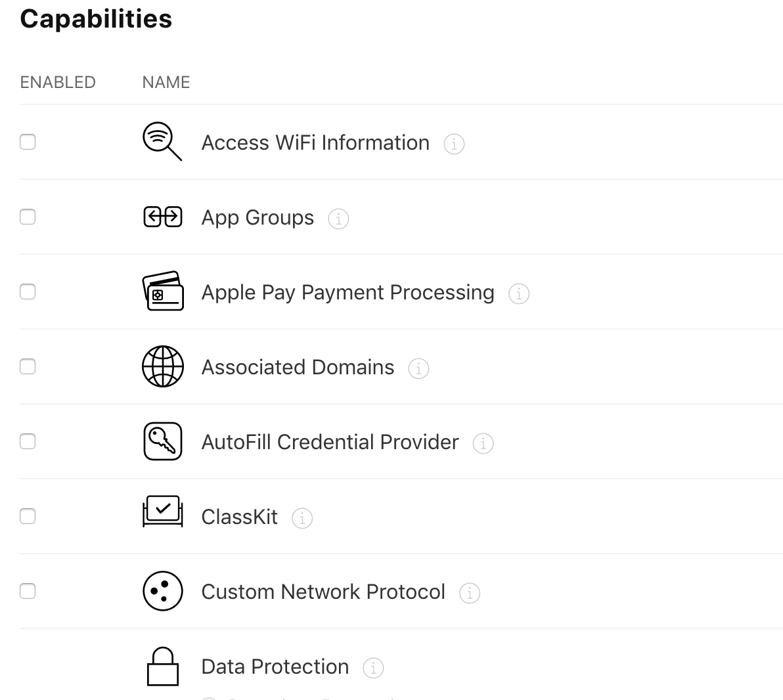The width and height of the screenshot is (783, 700).
Task: Click the Custom Network Protocol dots icon
Action: point(163,591)
